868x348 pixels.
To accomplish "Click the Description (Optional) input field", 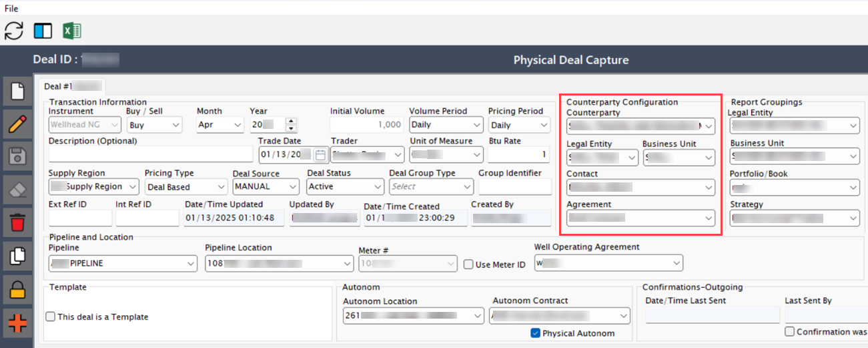I will tap(151, 155).
